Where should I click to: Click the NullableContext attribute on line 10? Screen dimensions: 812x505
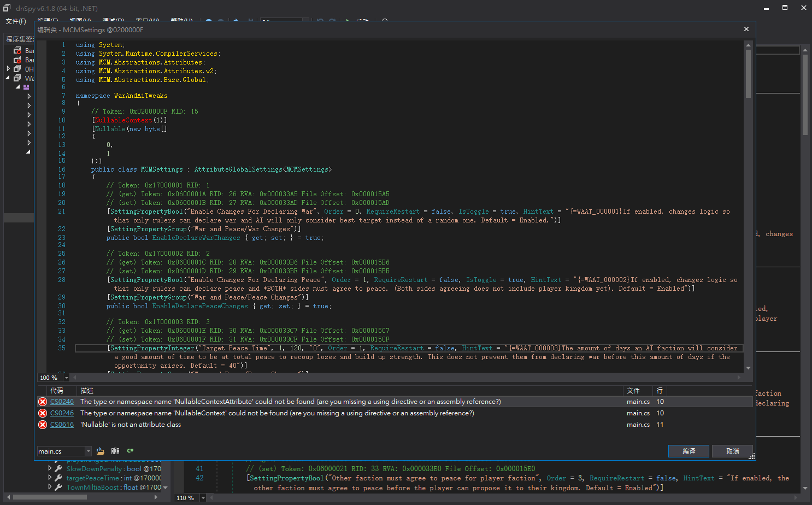point(123,120)
